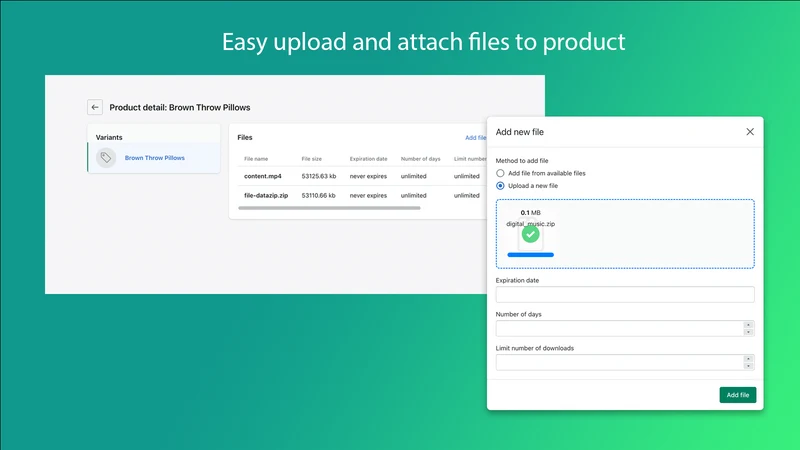The width and height of the screenshot is (800, 450).
Task: Increase the Number of days value
Action: [x=748, y=325]
